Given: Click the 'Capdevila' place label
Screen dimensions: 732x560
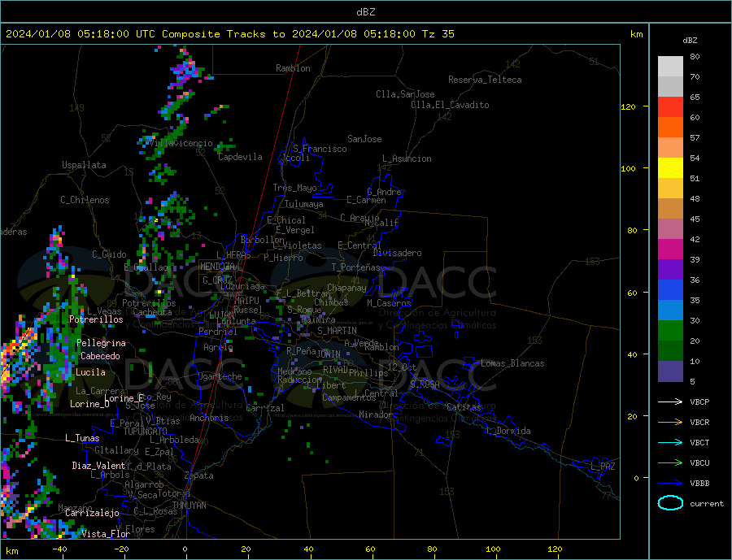Looking at the screenshot, I should [240, 157].
